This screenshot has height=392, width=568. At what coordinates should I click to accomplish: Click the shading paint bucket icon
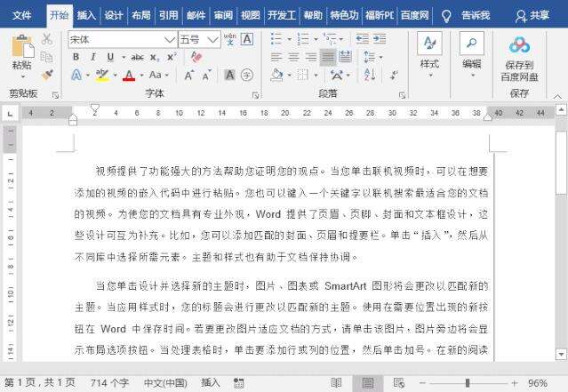point(276,75)
